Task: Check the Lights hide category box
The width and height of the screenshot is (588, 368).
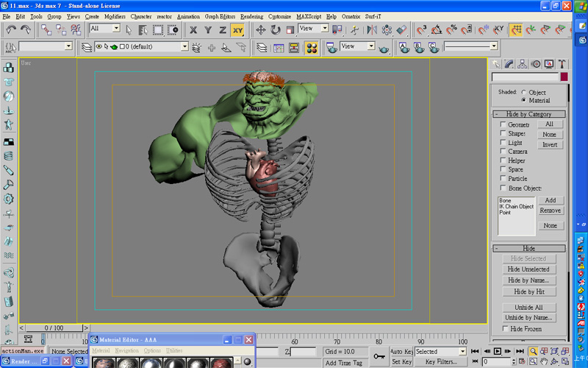Action: tap(503, 142)
